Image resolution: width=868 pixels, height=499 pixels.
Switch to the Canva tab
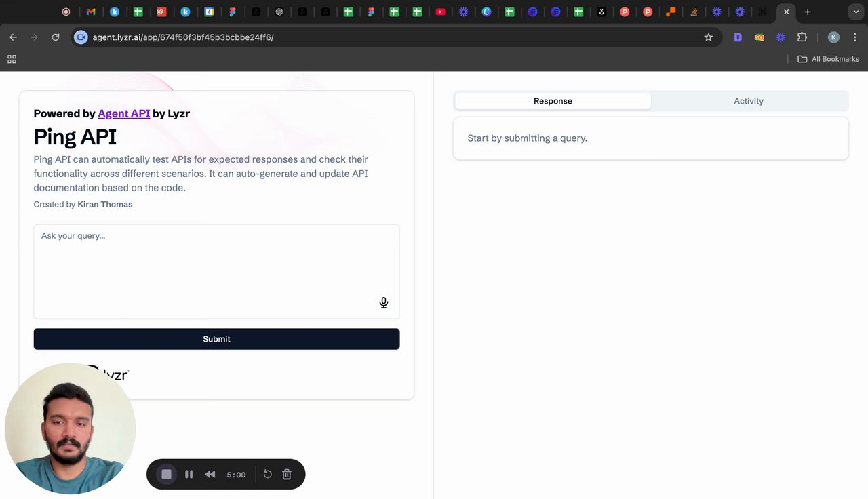(x=486, y=12)
